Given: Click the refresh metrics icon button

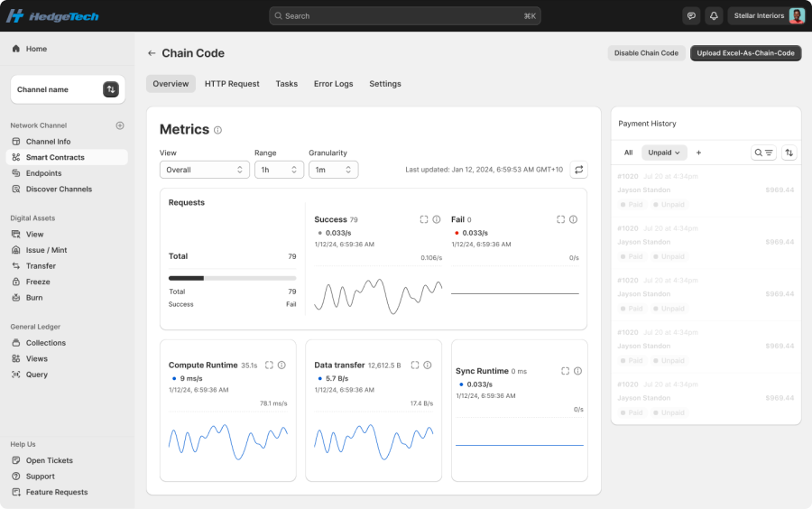Looking at the screenshot, I should pyautogui.click(x=578, y=170).
